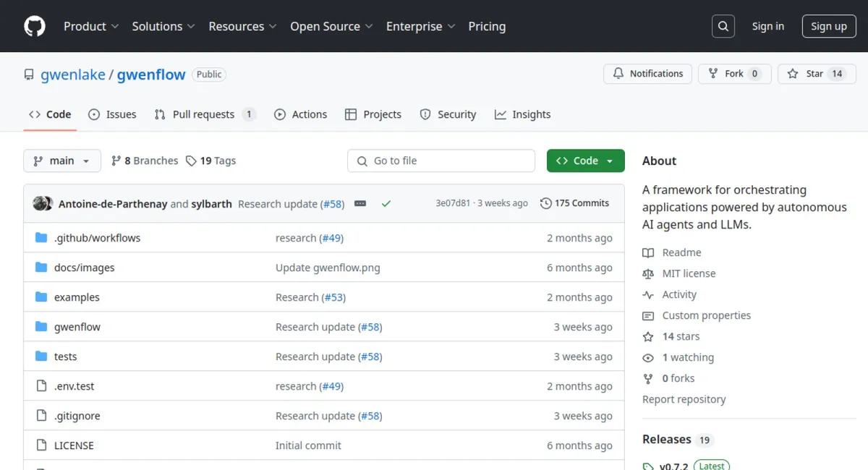Open the Solutions dropdown menu
The image size is (868, 470).
pos(163,26)
